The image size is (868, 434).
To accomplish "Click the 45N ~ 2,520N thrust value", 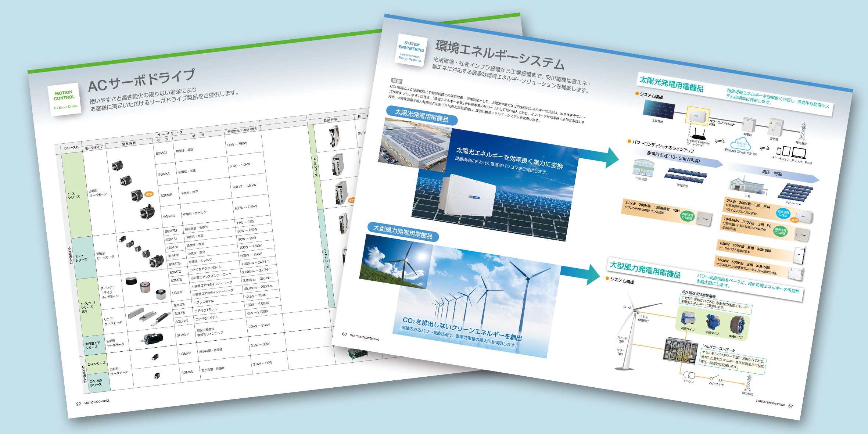I will (258, 312).
